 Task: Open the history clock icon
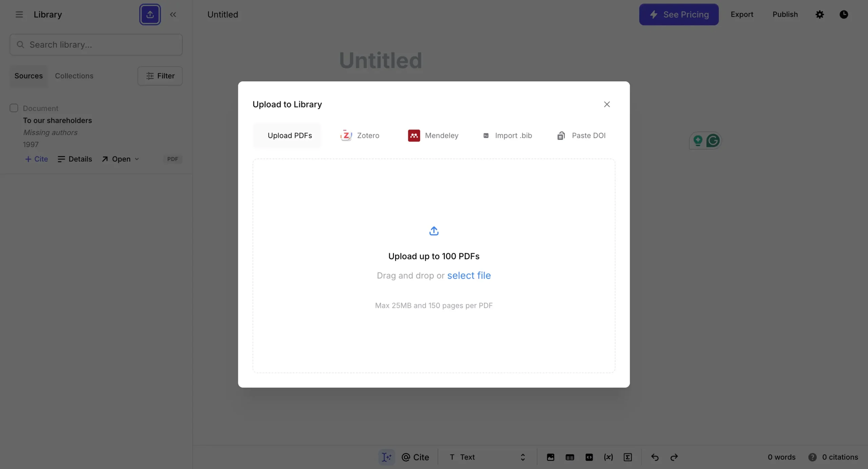844,15
